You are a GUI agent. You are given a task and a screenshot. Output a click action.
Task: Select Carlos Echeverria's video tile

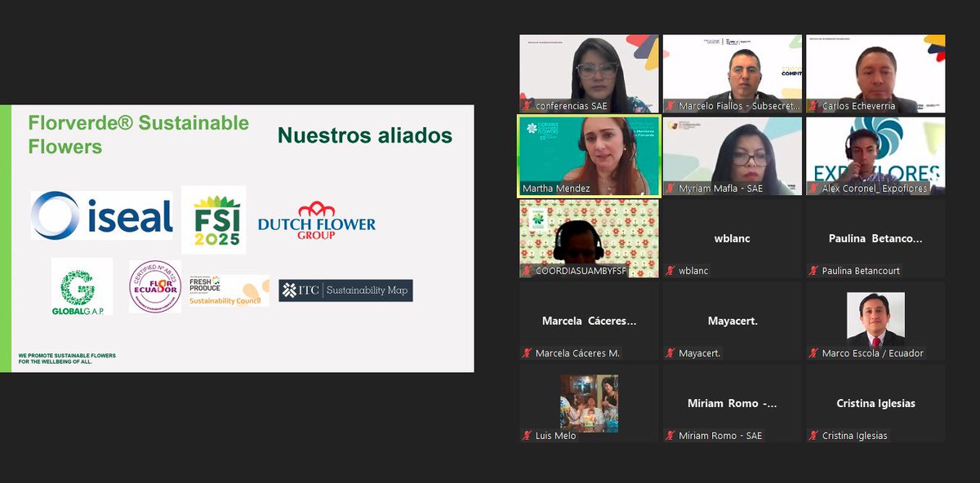[x=875, y=73]
